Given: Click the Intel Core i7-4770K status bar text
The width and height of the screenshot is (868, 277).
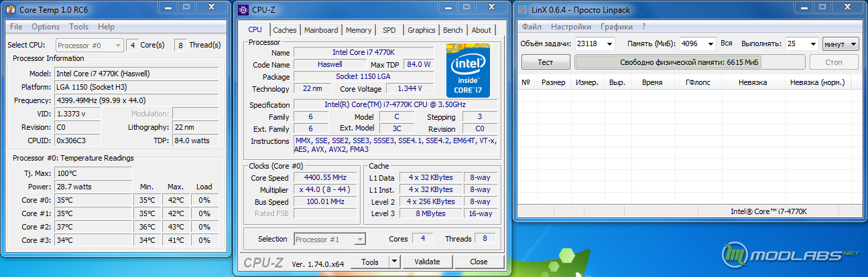Looking at the screenshot, I should pyautogui.click(x=769, y=211).
